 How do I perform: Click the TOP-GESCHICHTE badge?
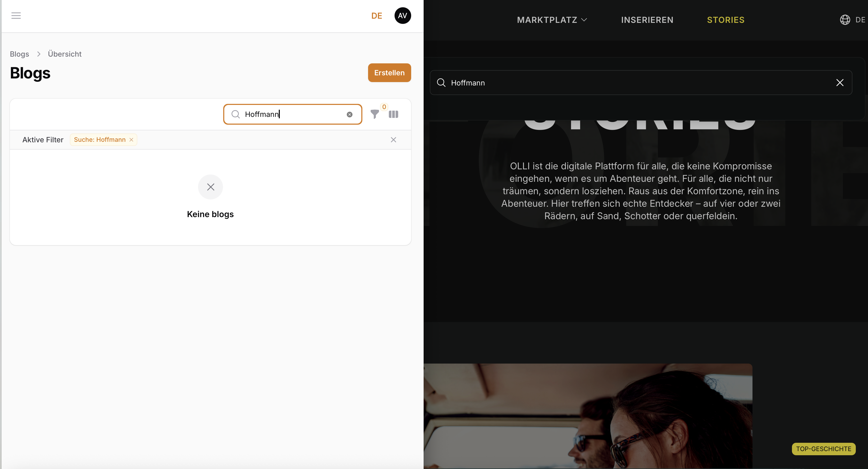click(823, 449)
